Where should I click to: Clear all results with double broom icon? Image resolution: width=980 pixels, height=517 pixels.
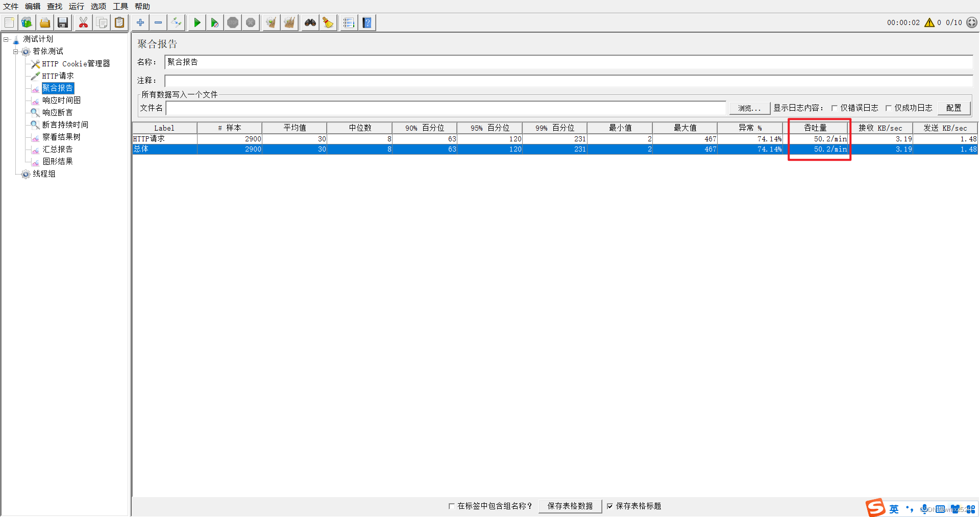pyautogui.click(x=289, y=22)
